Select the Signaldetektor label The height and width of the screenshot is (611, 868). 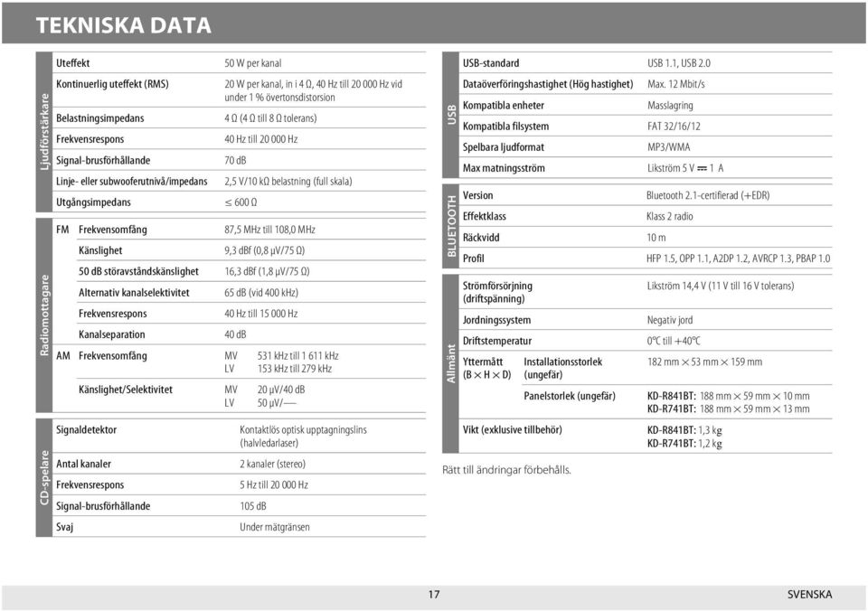(x=87, y=430)
